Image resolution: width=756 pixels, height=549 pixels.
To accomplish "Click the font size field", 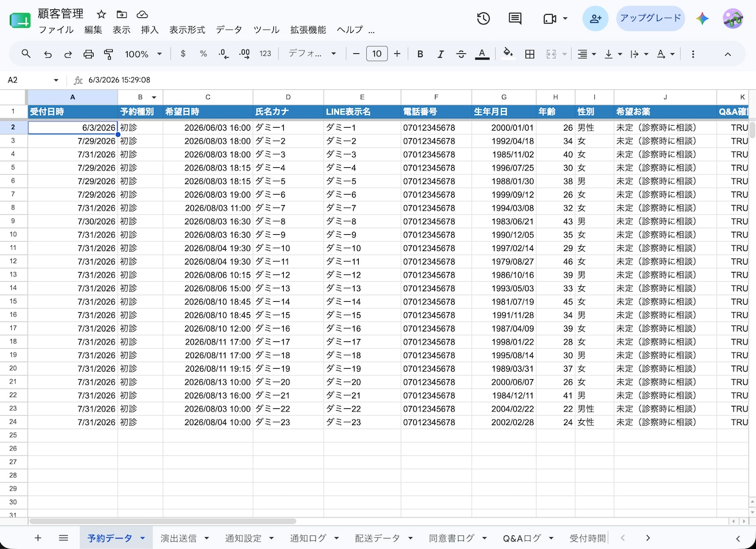I will click(377, 54).
